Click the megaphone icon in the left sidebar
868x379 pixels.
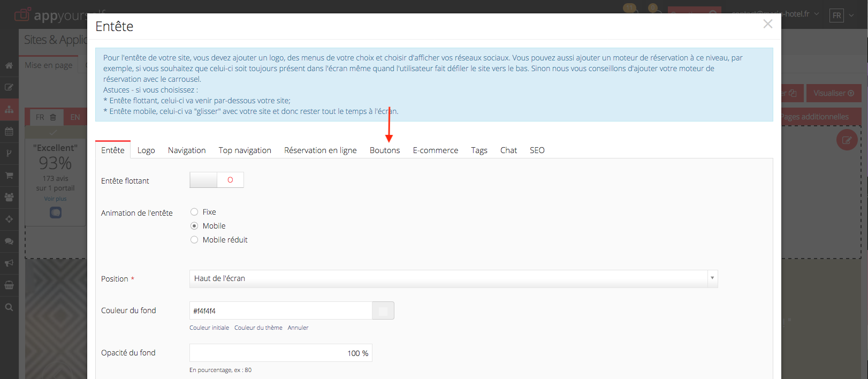[9, 263]
